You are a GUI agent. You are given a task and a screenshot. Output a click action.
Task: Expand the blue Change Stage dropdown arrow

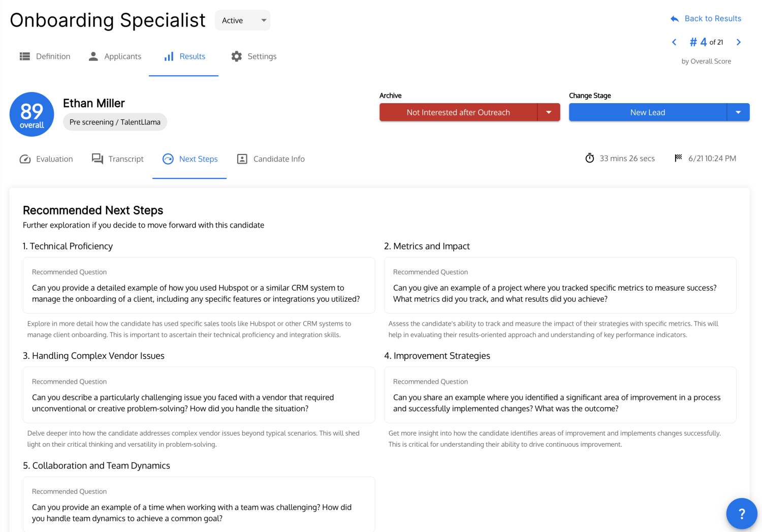coord(738,112)
